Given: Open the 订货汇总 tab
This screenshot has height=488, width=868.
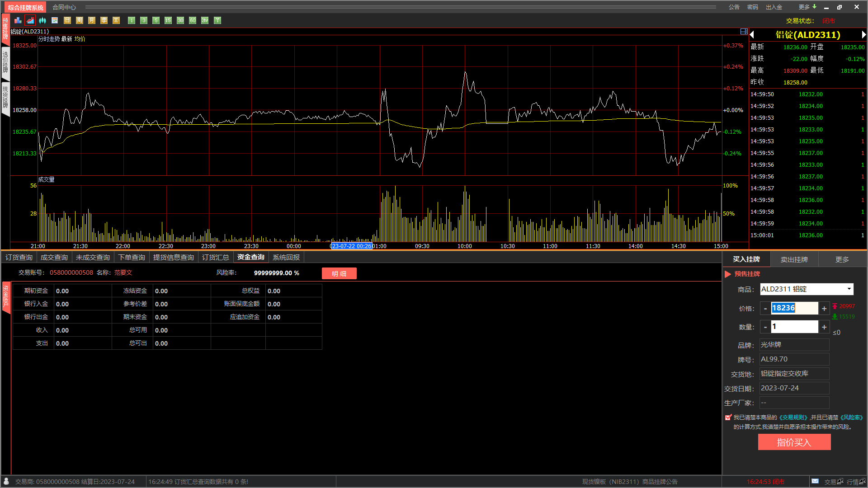Looking at the screenshot, I should point(216,257).
